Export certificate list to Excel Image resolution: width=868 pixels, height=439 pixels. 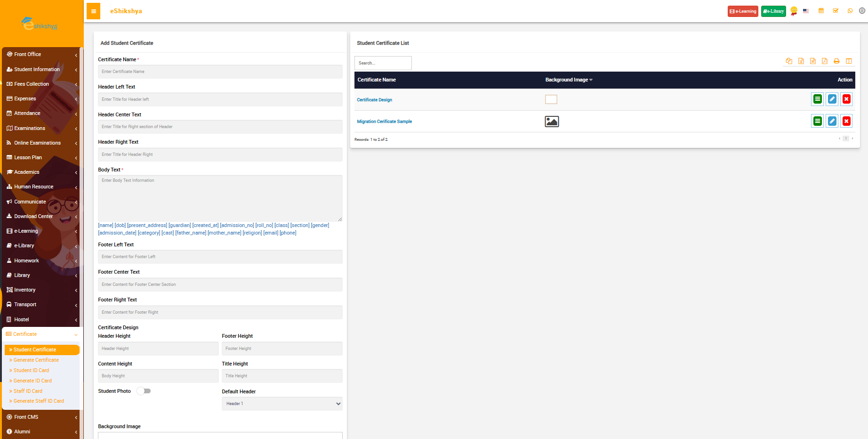[x=801, y=61]
